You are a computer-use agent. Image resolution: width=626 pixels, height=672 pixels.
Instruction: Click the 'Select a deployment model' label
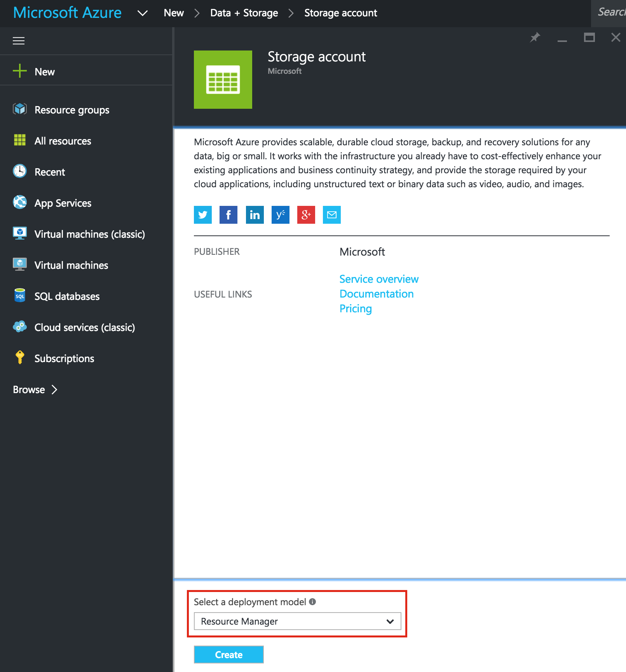click(250, 602)
